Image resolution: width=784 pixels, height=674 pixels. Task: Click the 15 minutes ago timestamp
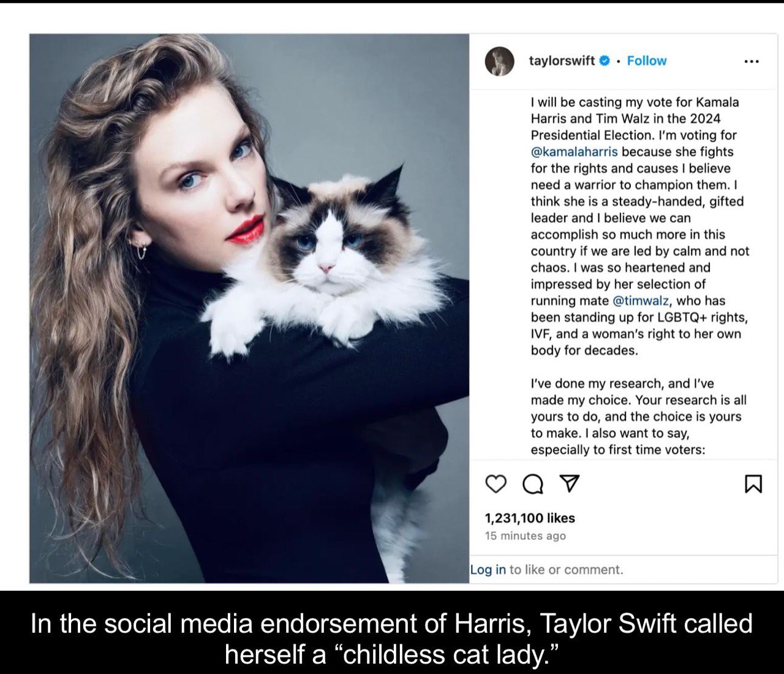pos(525,536)
